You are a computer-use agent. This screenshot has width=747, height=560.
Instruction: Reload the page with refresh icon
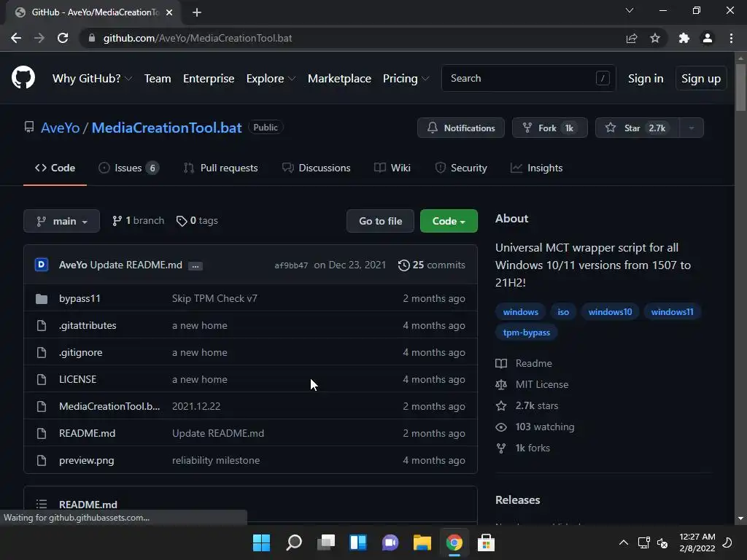point(63,38)
